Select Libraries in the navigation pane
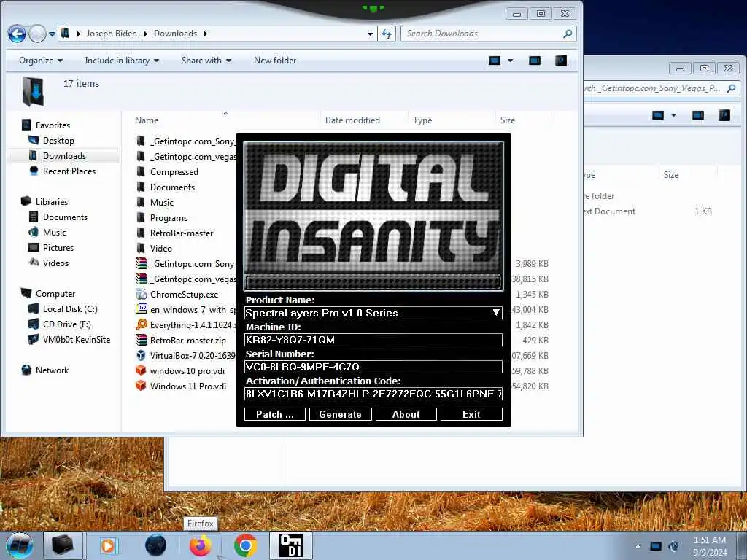Viewport: 747px width, 560px height. [x=52, y=202]
